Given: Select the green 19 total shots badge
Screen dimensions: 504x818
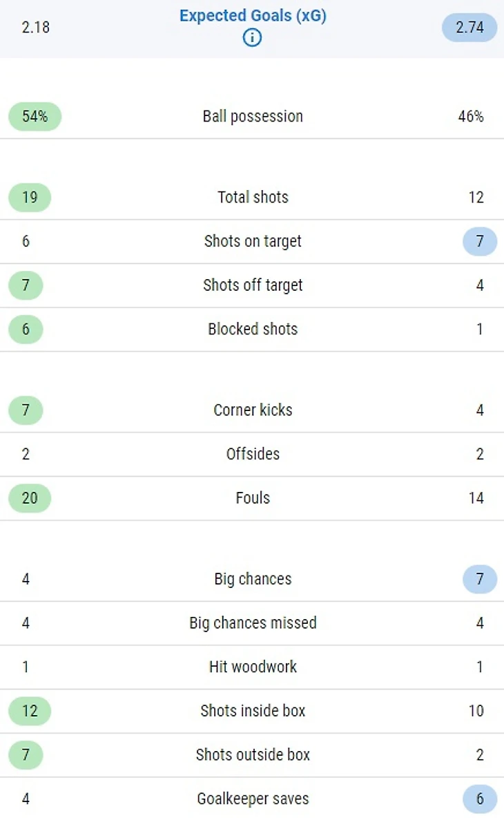Looking at the screenshot, I should (30, 198).
